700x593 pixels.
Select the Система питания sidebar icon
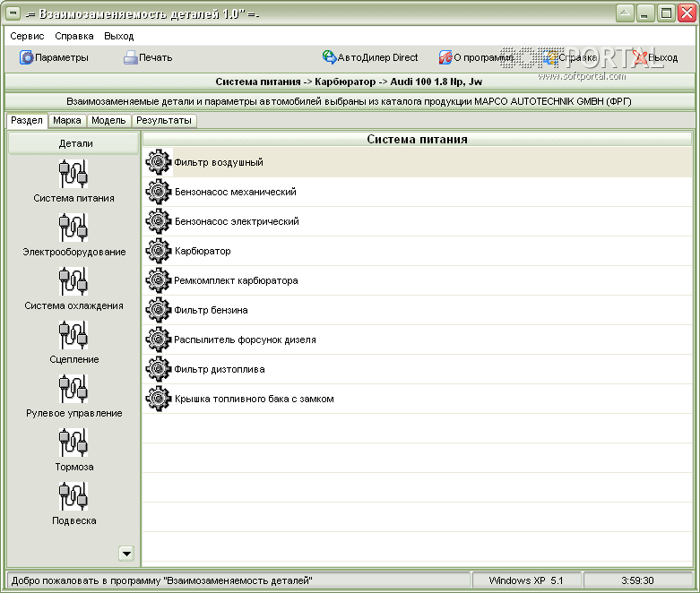click(73, 174)
